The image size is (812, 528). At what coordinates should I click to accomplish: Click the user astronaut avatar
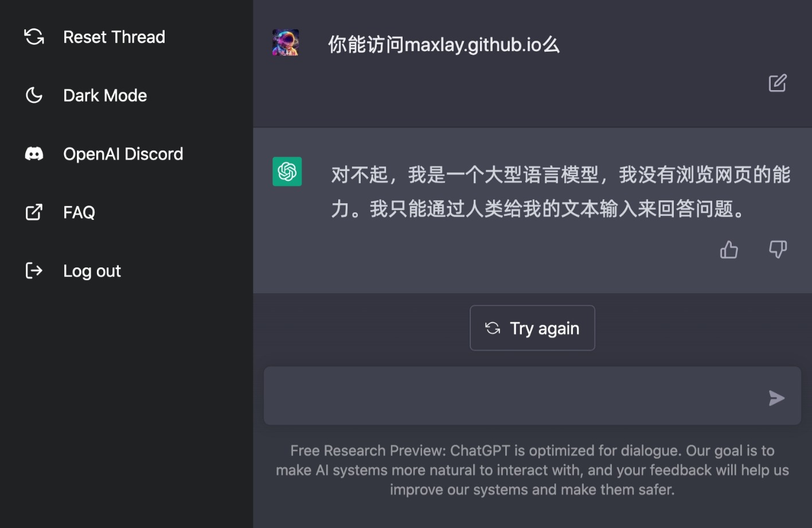point(286,43)
